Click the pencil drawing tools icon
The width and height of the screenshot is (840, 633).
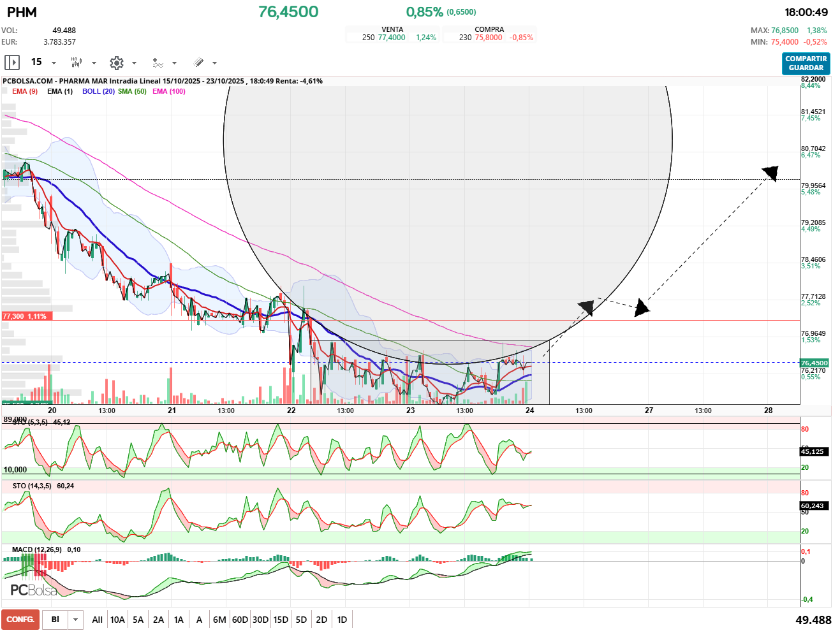click(x=198, y=62)
